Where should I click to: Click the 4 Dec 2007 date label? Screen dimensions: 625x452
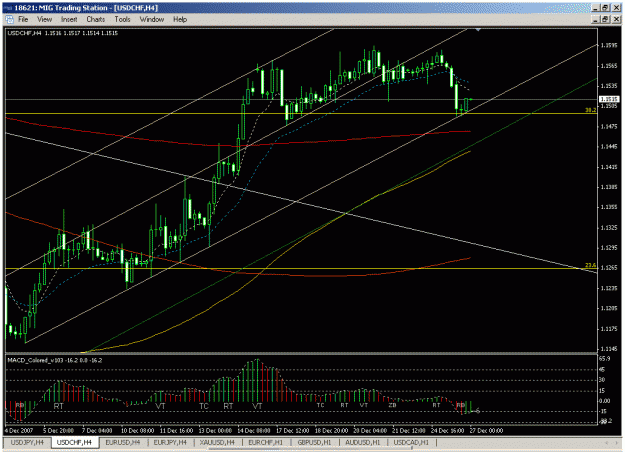tap(19, 430)
